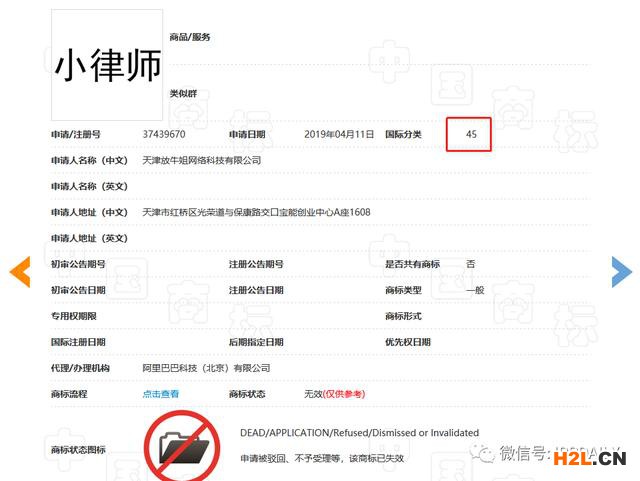Click the applicant address starting with 天津市红桥区
The width and height of the screenshot is (640, 481).
pos(256,212)
